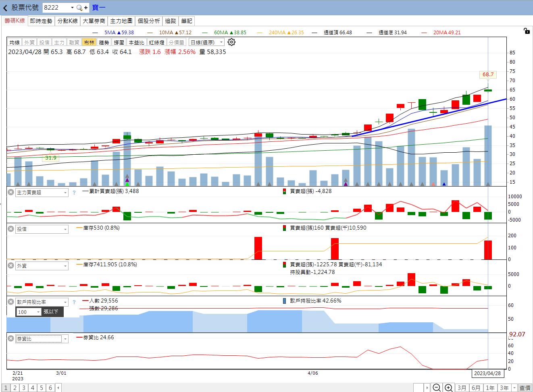The image size is (533, 392).
Task: Close the 投信 indicator panel
Action: click(x=11, y=229)
